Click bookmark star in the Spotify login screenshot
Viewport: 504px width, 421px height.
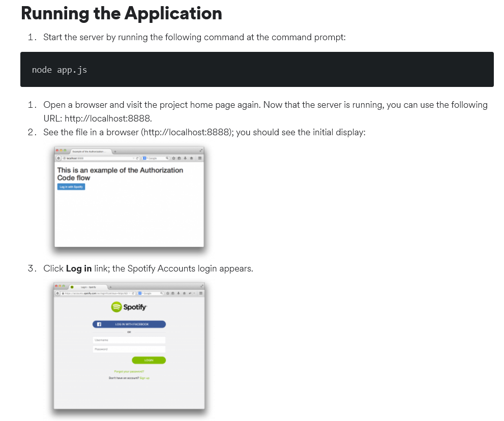coord(167,293)
